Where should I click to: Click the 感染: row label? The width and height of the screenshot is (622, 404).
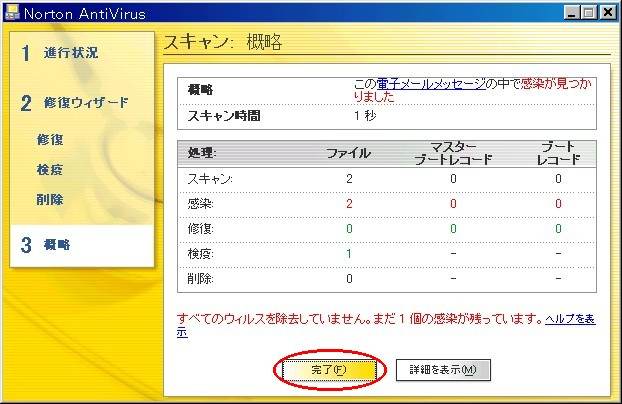click(201, 204)
